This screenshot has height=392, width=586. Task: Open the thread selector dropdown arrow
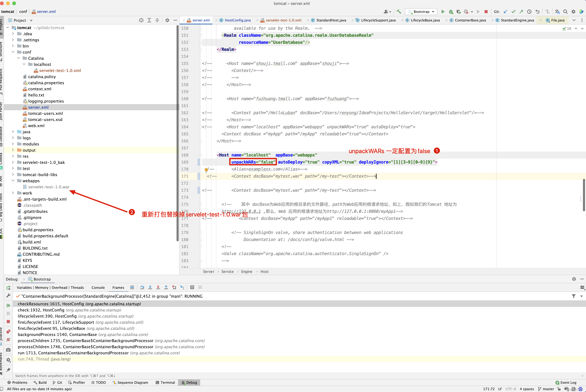pos(582,296)
